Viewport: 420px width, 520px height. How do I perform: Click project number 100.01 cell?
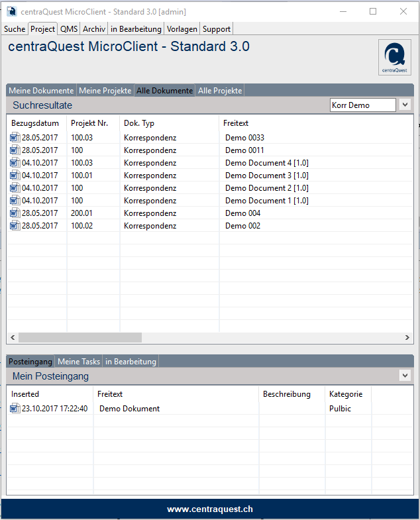[81, 175]
